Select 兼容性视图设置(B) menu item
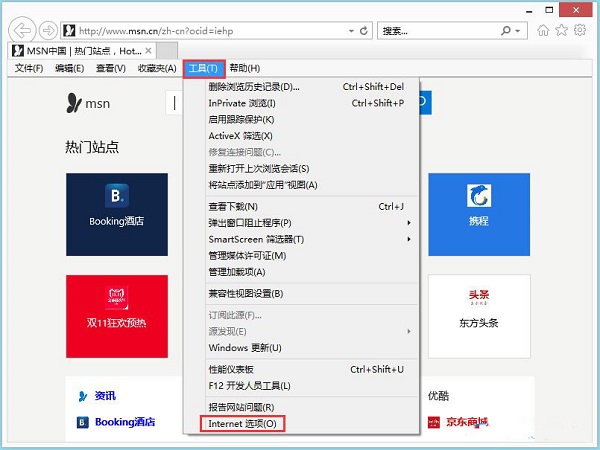The height and width of the screenshot is (450, 600). 246,294
